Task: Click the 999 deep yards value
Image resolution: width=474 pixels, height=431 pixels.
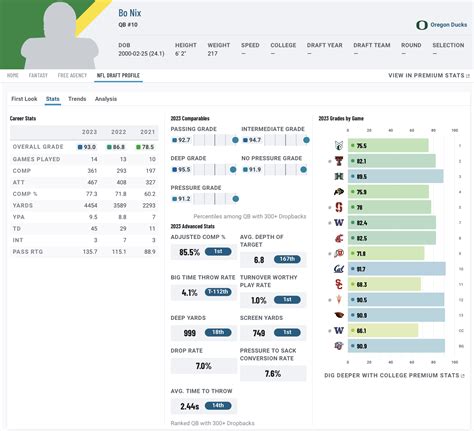Action: 190,333
